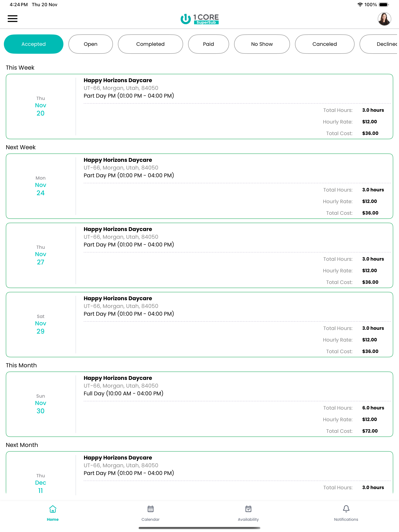Switch to the Open filter tab

click(91, 44)
